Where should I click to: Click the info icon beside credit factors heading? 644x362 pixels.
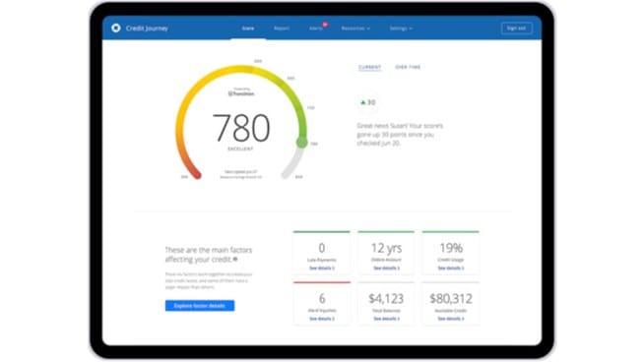pos(235,259)
